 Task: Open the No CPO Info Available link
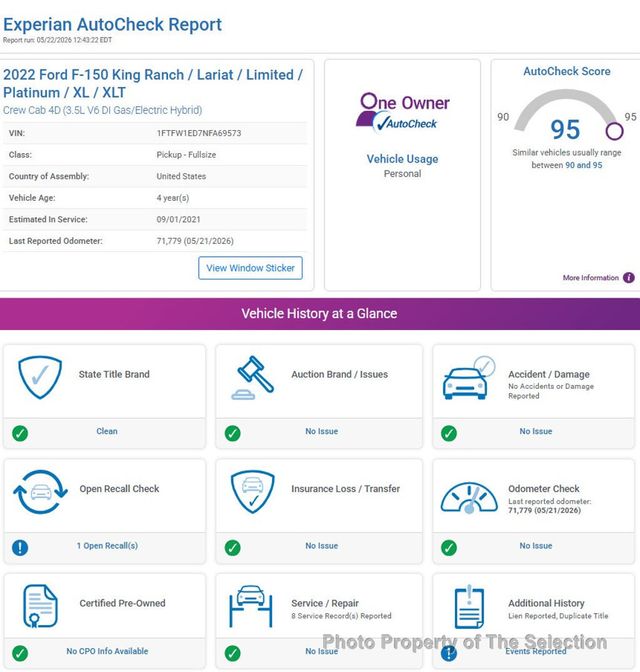[x=107, y=651]
